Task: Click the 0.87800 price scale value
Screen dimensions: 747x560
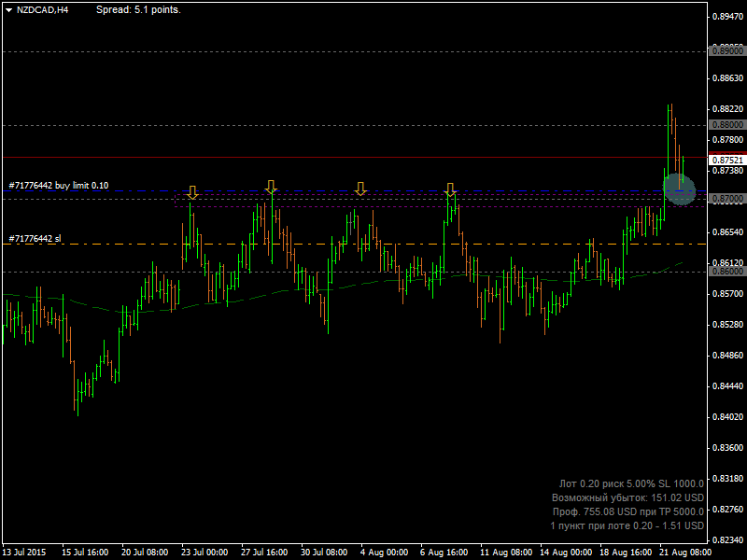Action: tap(727, 139)
